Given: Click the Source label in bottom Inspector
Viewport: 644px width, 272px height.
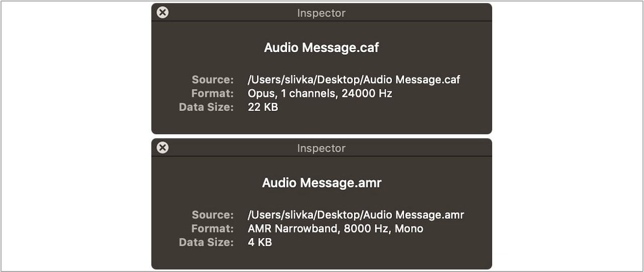Looking at the screenshot, I should tap(213, 215).
